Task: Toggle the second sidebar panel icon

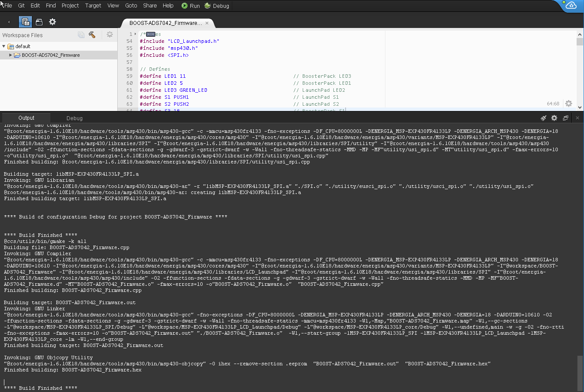Action: (x=39, y=22)
